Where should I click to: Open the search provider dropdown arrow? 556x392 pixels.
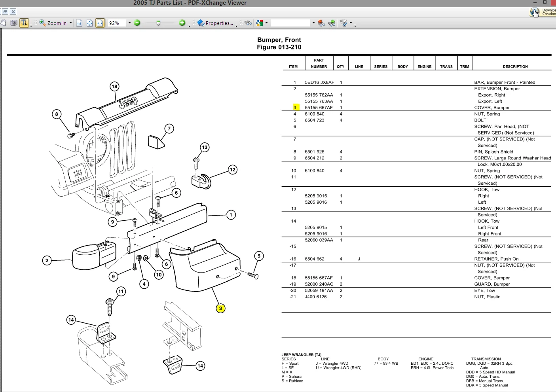click(266, 23)
